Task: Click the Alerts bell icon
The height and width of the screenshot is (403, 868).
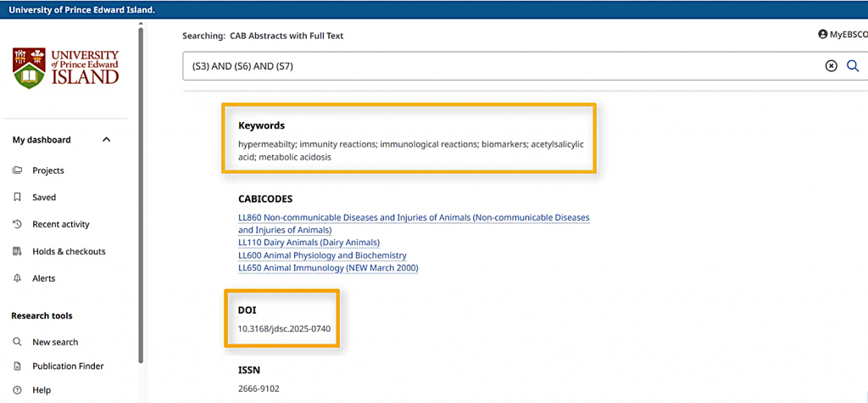Action: point(17,279)
